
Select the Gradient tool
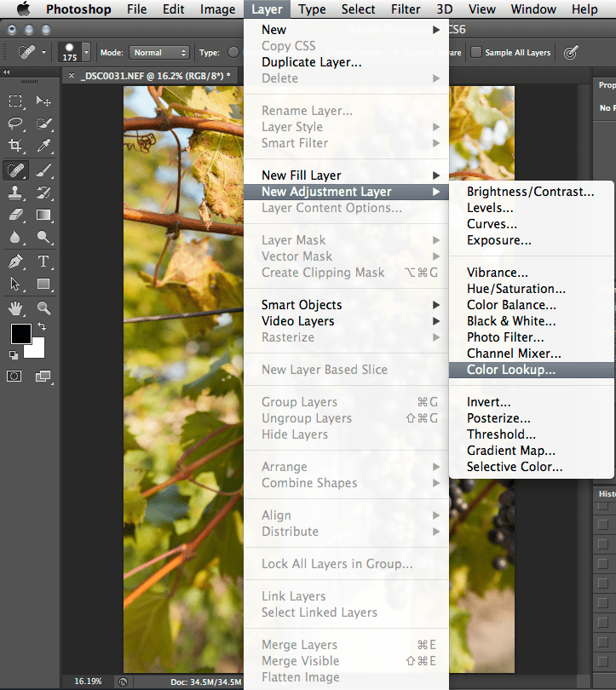pyautogui.click(x=43, y=215)
